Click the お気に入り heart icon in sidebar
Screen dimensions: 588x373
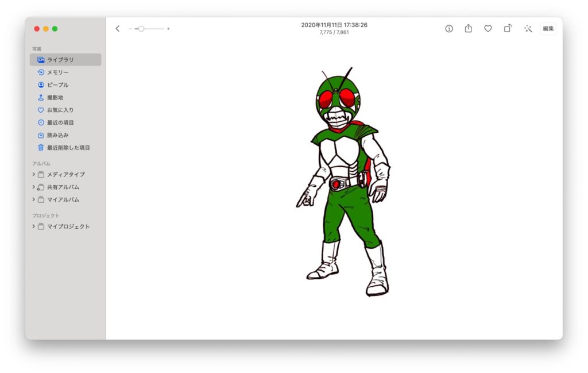pos(41,110)
